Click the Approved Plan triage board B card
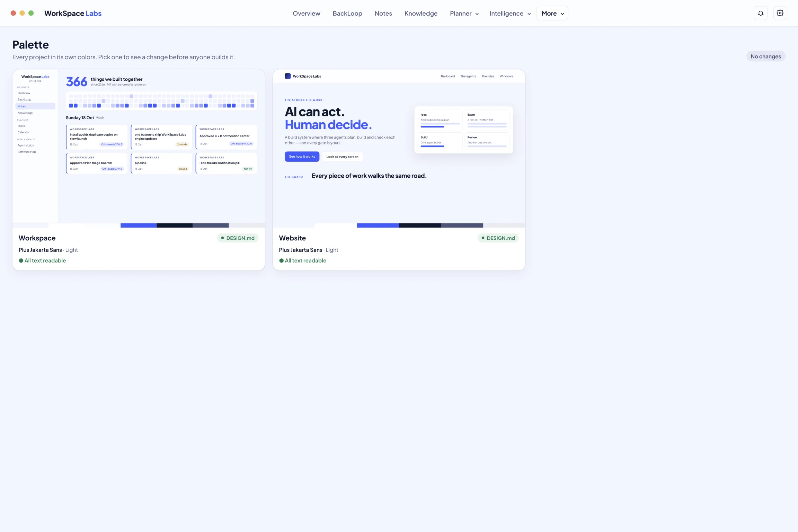 pyautogui.click(x=97, y=163)
